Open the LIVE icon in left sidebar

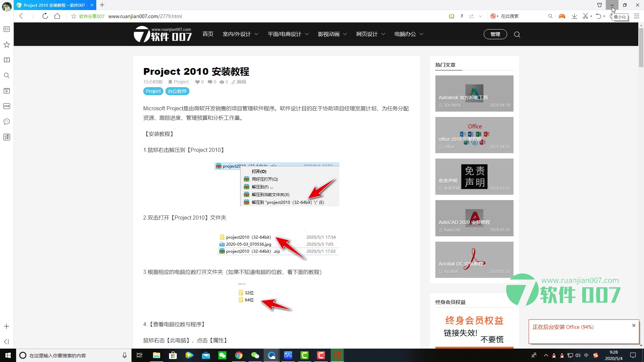click(7, 106)
